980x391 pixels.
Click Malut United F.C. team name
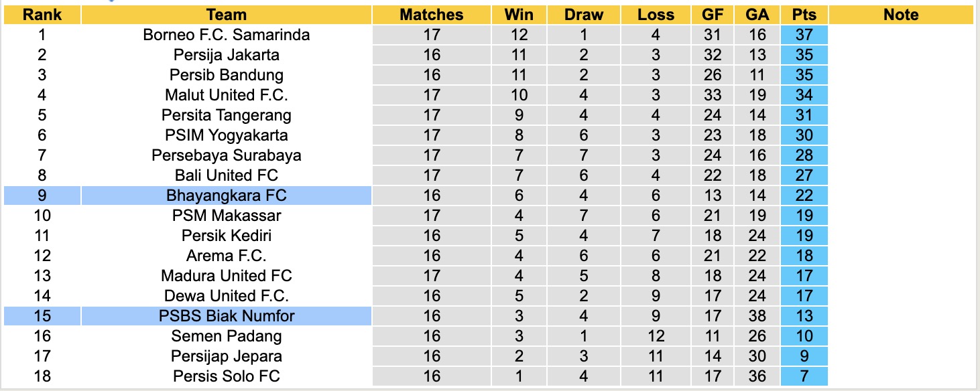click(227, 95)
